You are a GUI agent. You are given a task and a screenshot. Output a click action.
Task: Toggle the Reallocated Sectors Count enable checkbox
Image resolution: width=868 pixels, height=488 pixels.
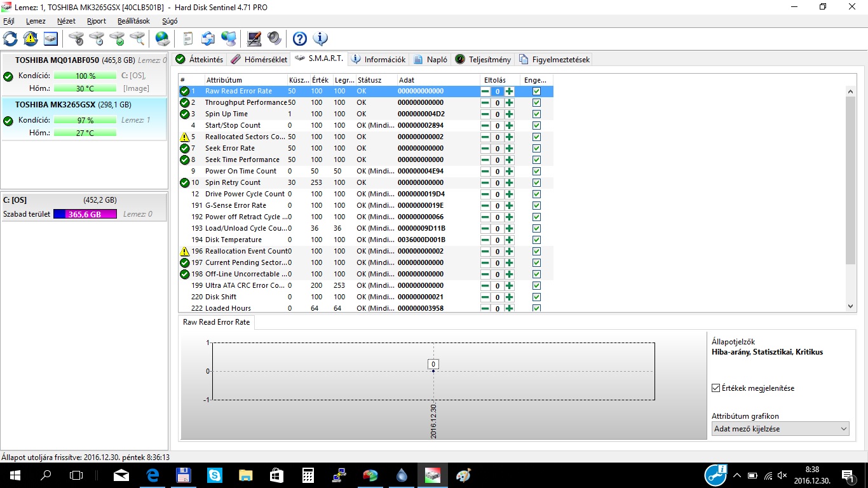pyautogui.click(x=536, y=137)
